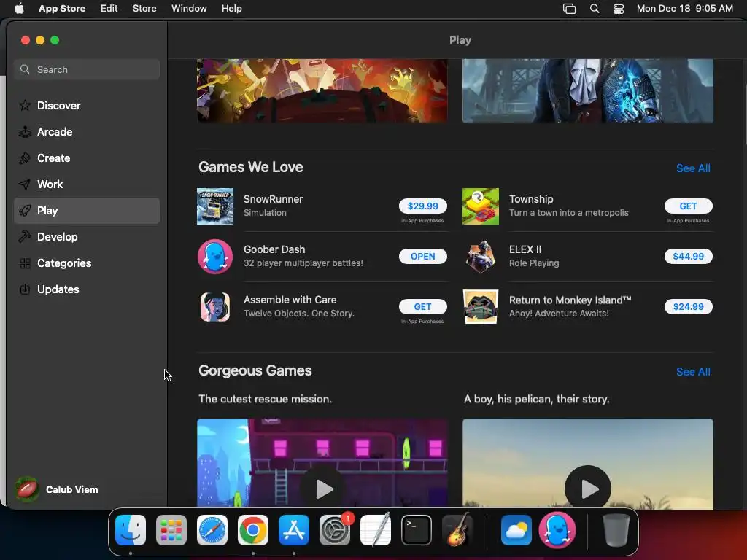The height and width of the screenshot is (560, 747).
Task: Click the Arcade joystick icon in sidebar
Action: point(25,131)
